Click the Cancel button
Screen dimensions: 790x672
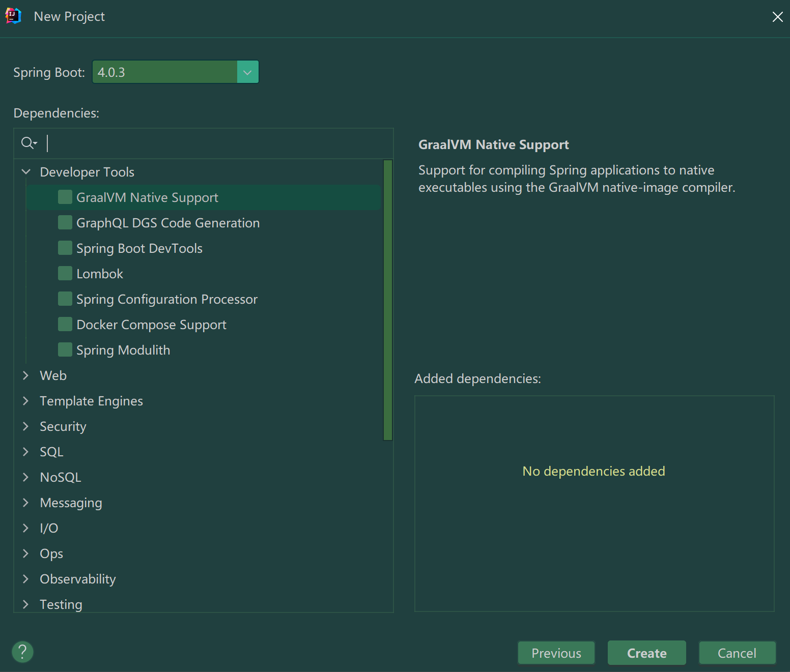(x=737, y=653)
